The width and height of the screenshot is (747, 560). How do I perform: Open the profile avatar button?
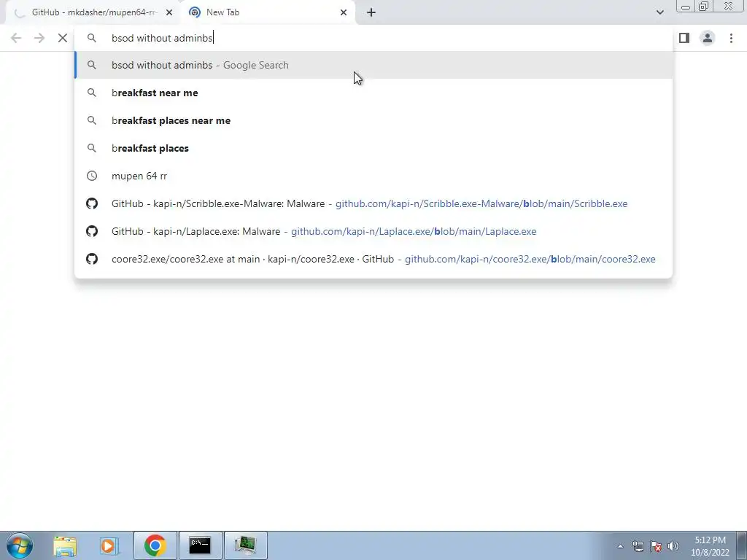click(x=708, y=38)
